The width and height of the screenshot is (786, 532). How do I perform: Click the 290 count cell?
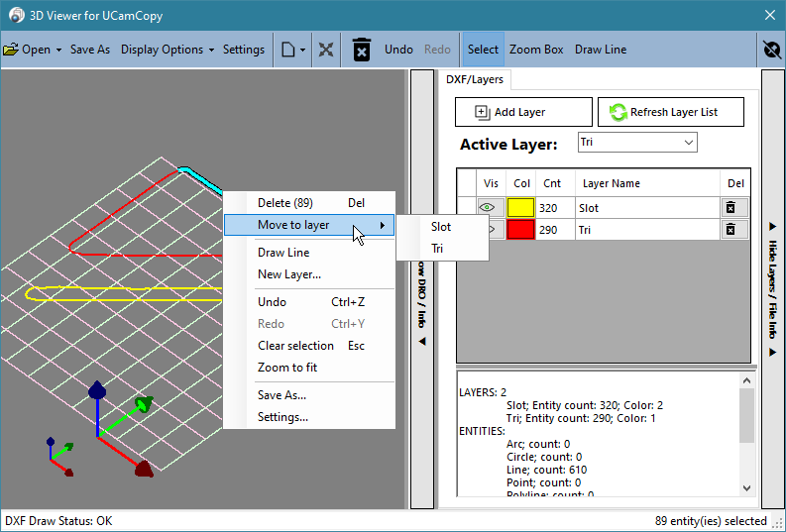pos(555,230)
